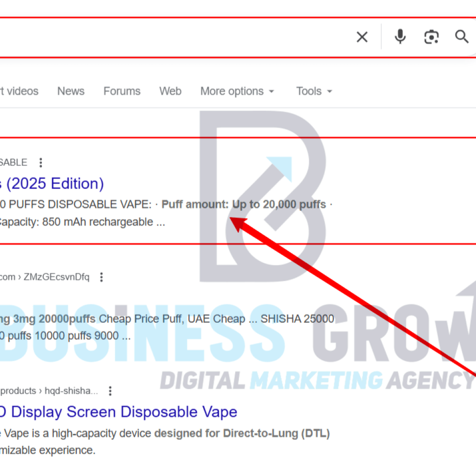
Task: Open the Display Screen Disposable Vape link
Action: 119,412
